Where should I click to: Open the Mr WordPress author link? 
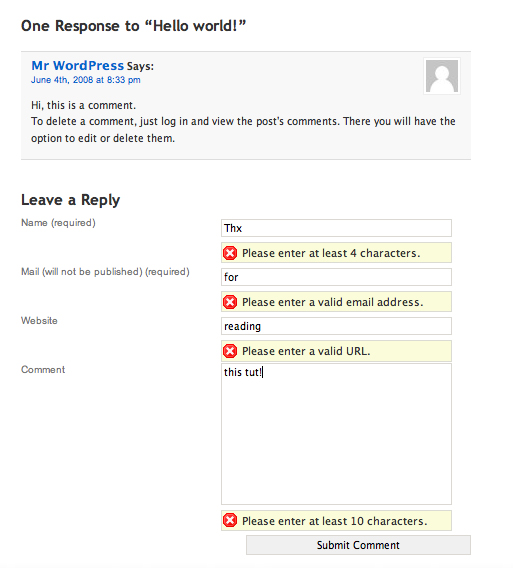[x=78, y=66]
